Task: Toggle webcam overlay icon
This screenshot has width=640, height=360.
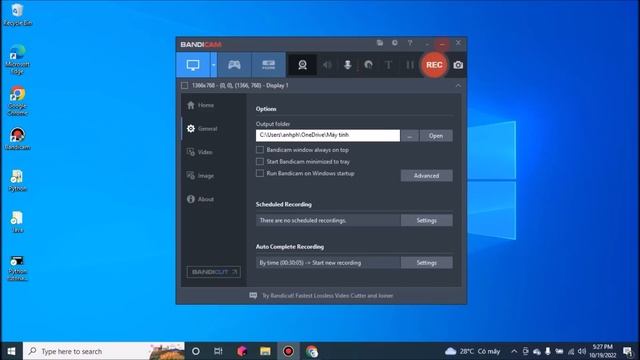Action: (x=302, y=65)
